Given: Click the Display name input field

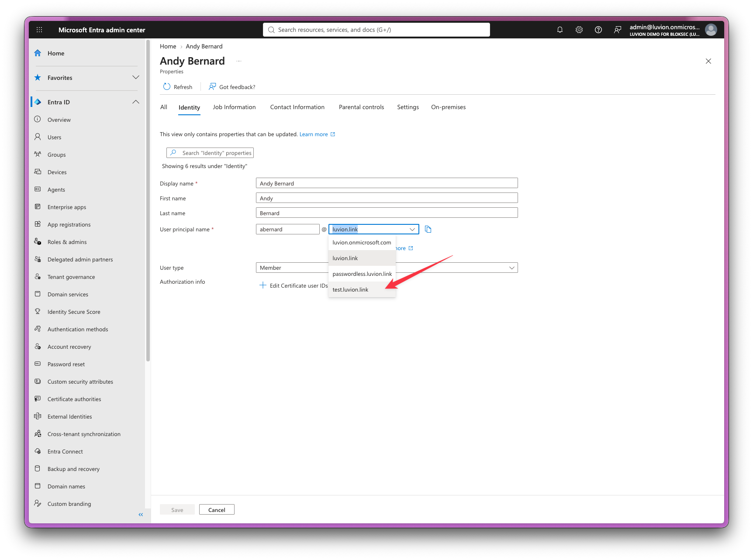Looking at the screenshot, I should (387, 183).
